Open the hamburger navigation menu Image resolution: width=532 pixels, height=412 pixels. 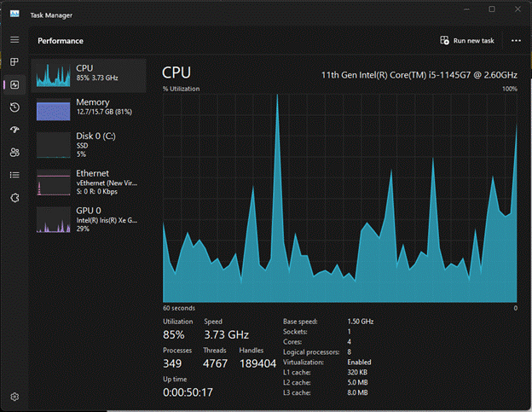point(14,40)
